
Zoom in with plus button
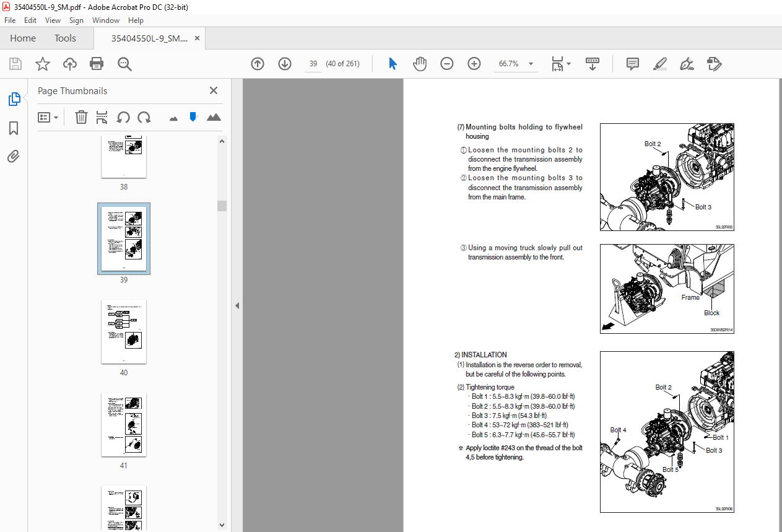474,64
